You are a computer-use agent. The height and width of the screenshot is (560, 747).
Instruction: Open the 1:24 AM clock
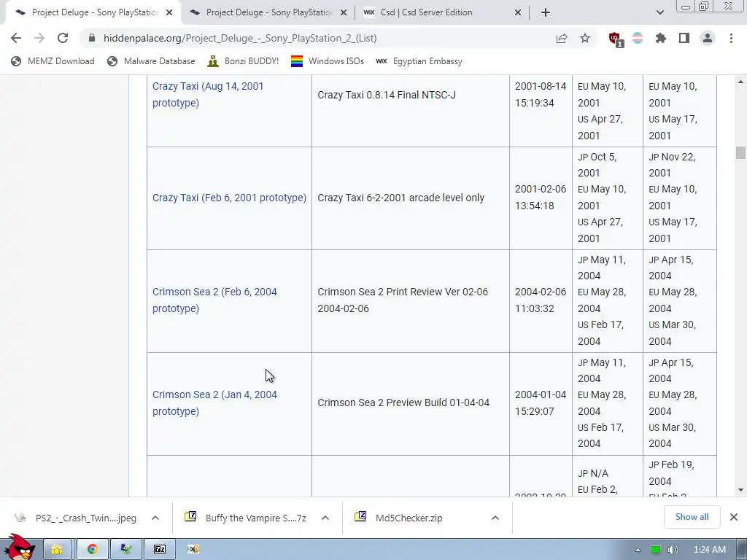click(709, 550)
